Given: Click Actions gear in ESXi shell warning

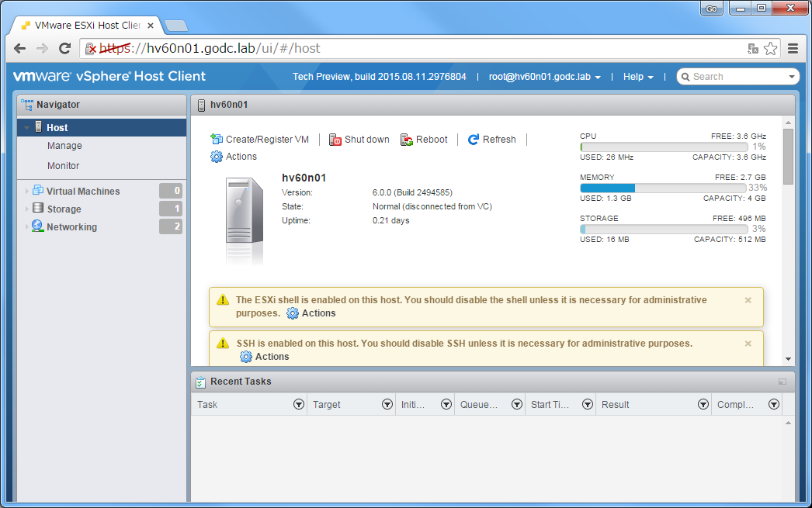Looking at the screenshot, I should tap(293, 313).
